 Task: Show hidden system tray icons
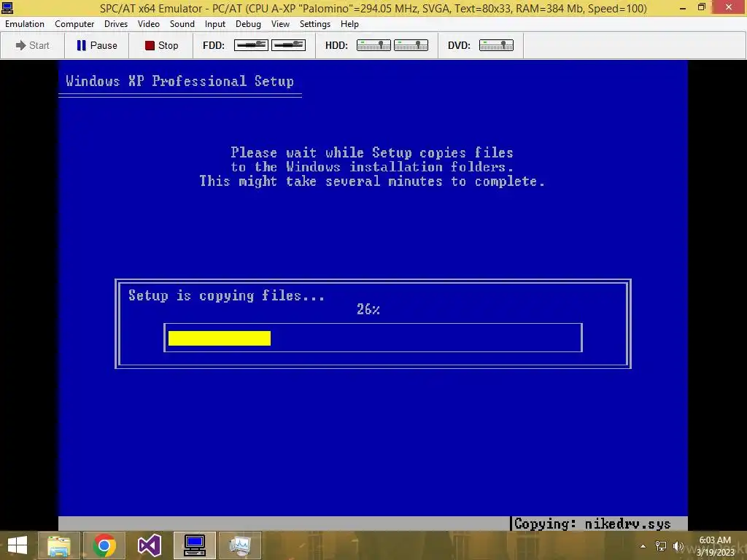[643, 546]
